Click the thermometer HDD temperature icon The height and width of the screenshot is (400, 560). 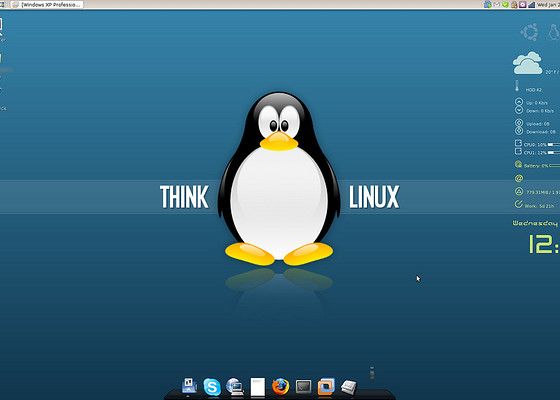coord(517,86)
